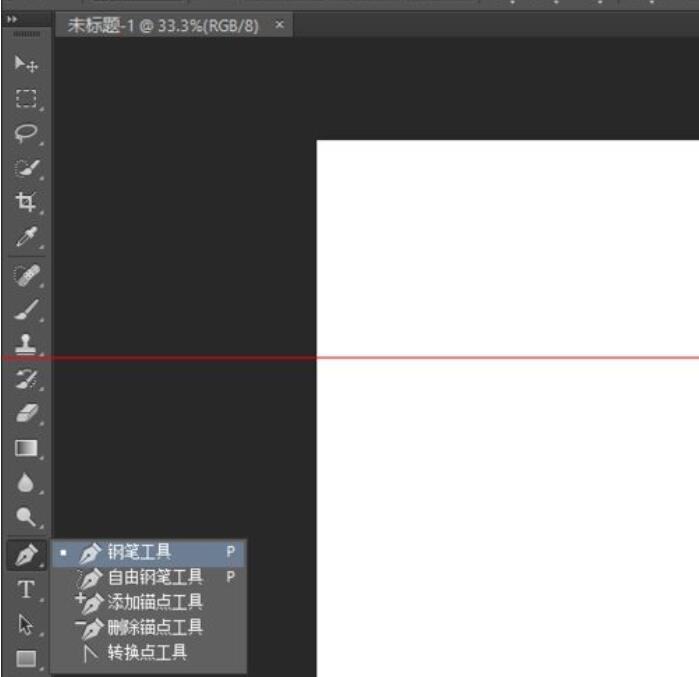The image size is (699, 677).
Task: Select the Rectangle shape tool
Action: (x=26, y=658)
